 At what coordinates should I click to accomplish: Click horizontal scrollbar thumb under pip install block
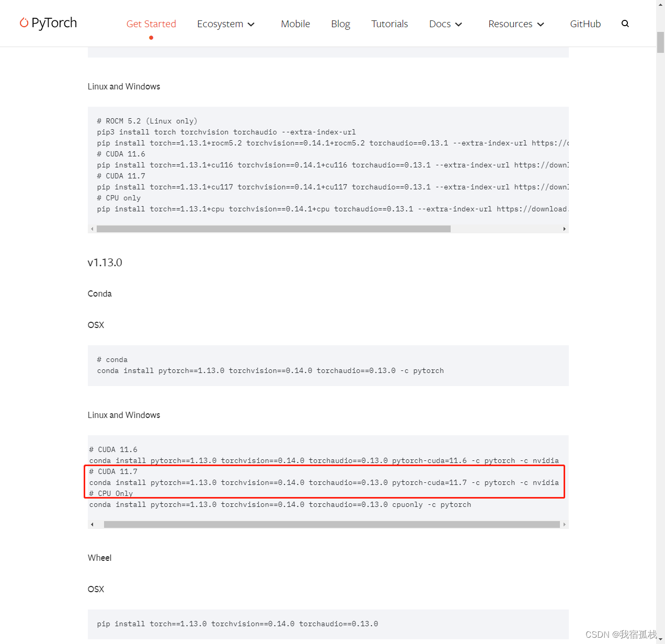[x=273, y=229]
